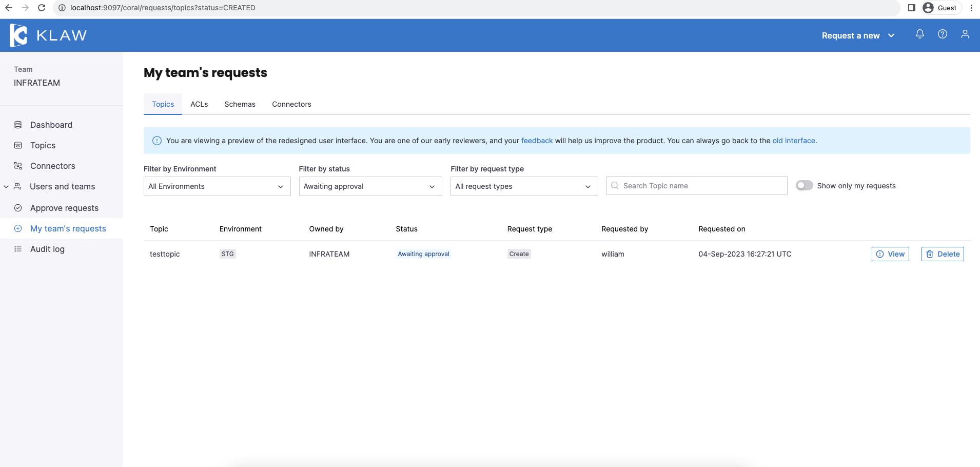Screen dimensions: 980x467
Task: Open the user profile icon
Action: 965,34
